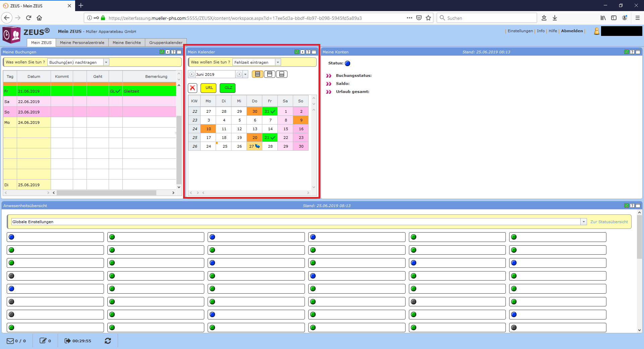Pick the yellow URL absence type swatch

coord(209,88)
